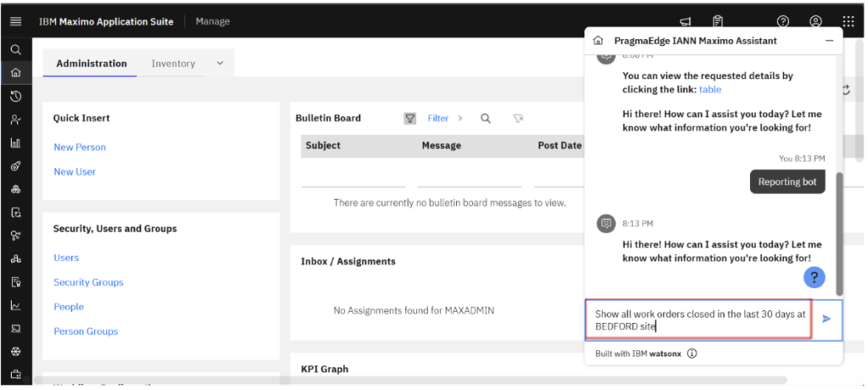Open the app switcher grid icon
The height and width of the screenshot is (390, 868).
[848, 21]
